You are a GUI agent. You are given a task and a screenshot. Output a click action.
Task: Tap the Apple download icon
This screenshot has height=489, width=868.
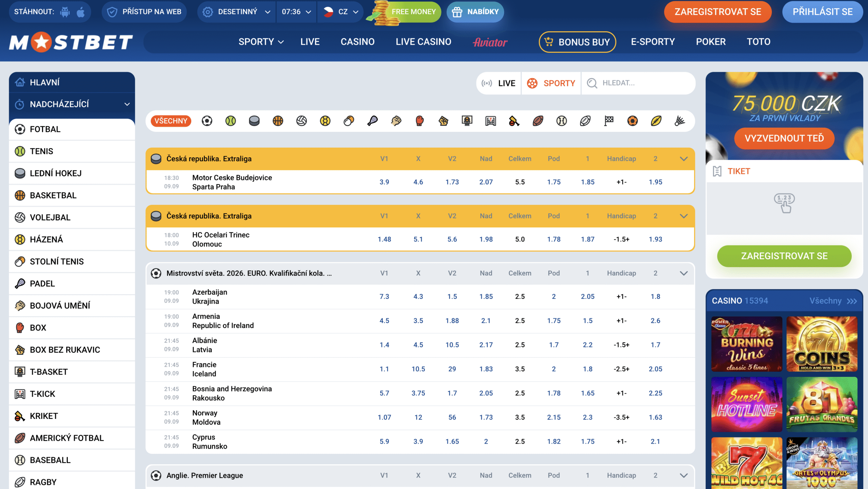81,12
